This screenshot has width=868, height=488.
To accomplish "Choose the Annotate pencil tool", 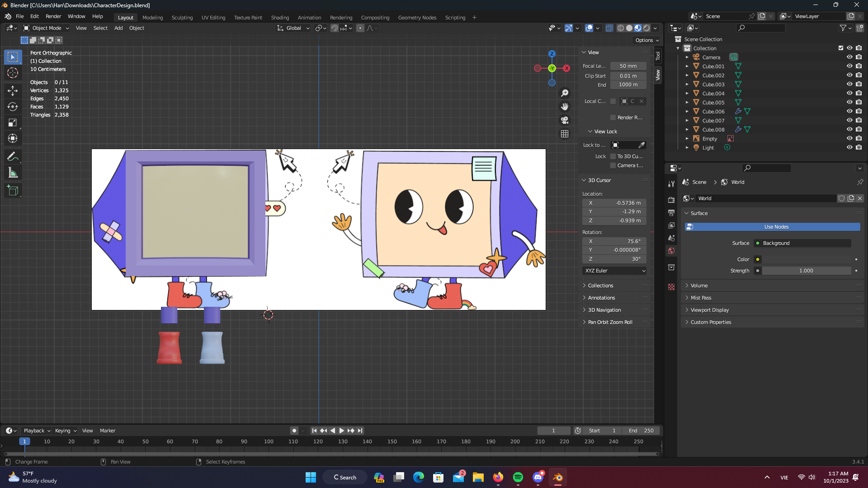I will coord(13,157).
